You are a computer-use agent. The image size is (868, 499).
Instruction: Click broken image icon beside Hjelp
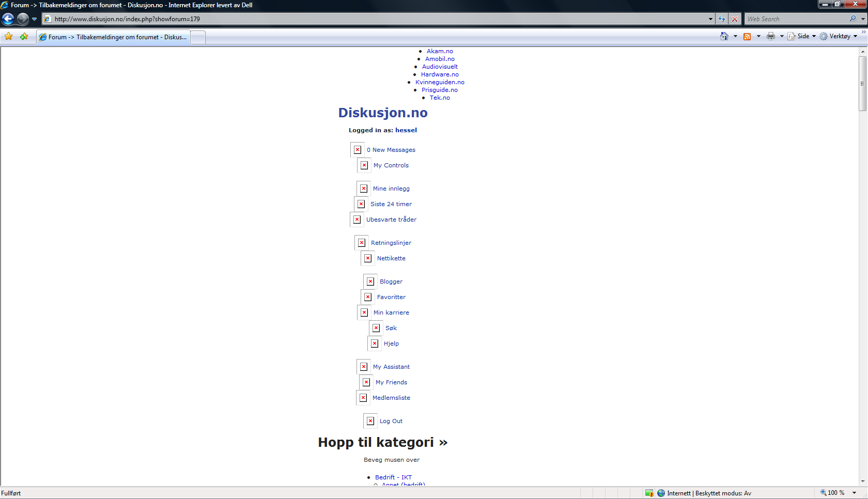tap(375, 344)
